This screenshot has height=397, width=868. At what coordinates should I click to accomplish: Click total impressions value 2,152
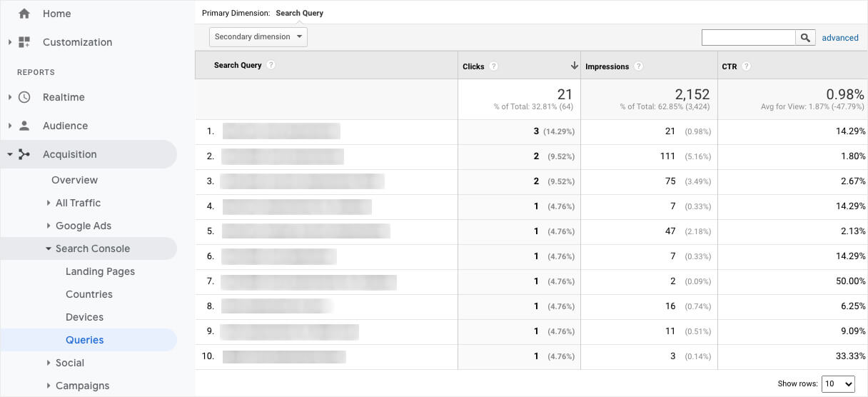pos(692,94)
